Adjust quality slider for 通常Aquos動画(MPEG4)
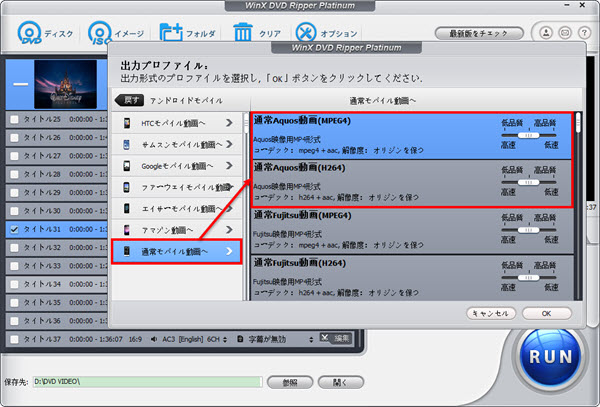 pyautogui.click(x=528, y=135)
